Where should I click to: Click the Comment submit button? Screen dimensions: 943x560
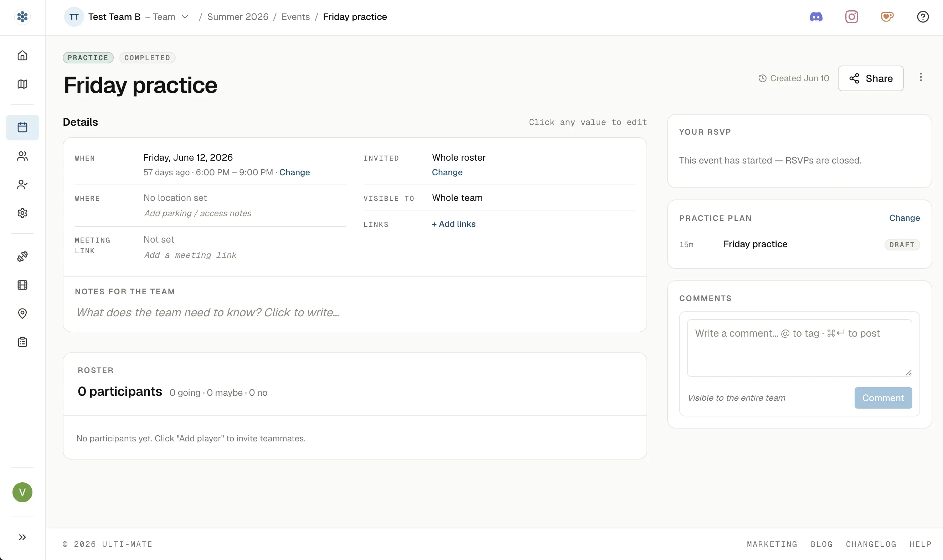click(x=883, y=398)
